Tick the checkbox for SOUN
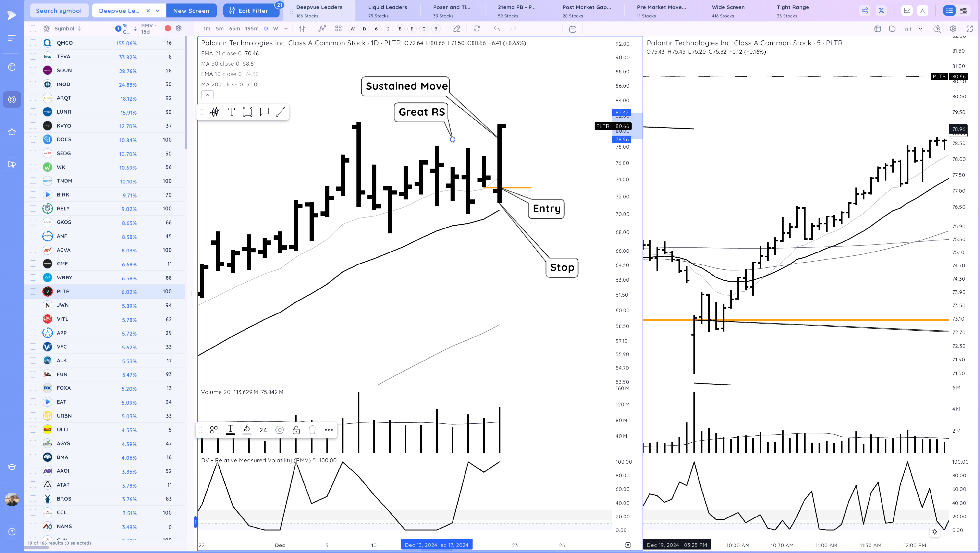980x553 pixels. (33, 70)
